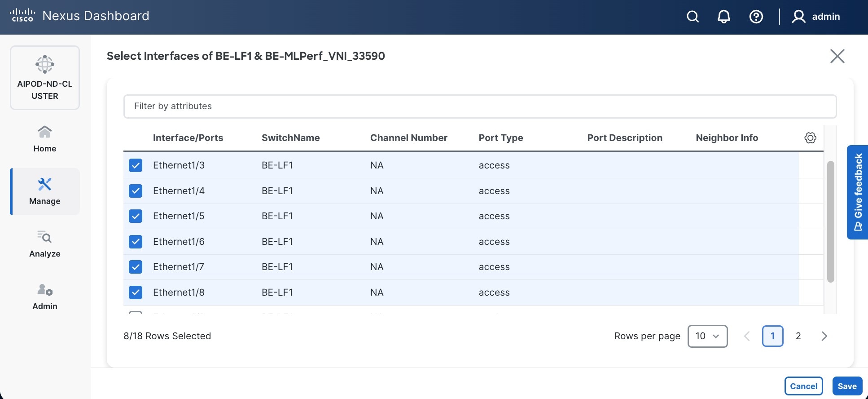Open the notifications bell
Viewport: 868px width, 399px height.
[723, 17]
